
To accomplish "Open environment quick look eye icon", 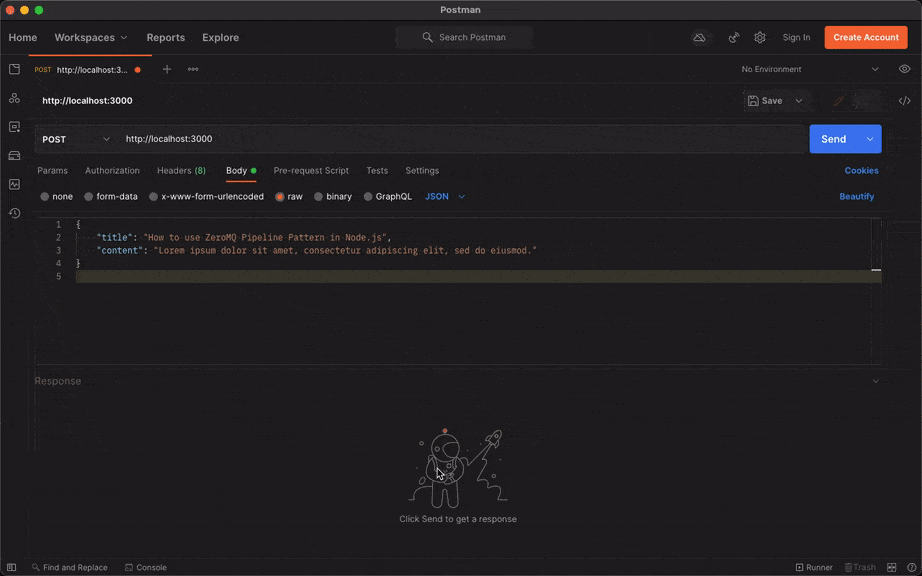I will tap(904, 69).
